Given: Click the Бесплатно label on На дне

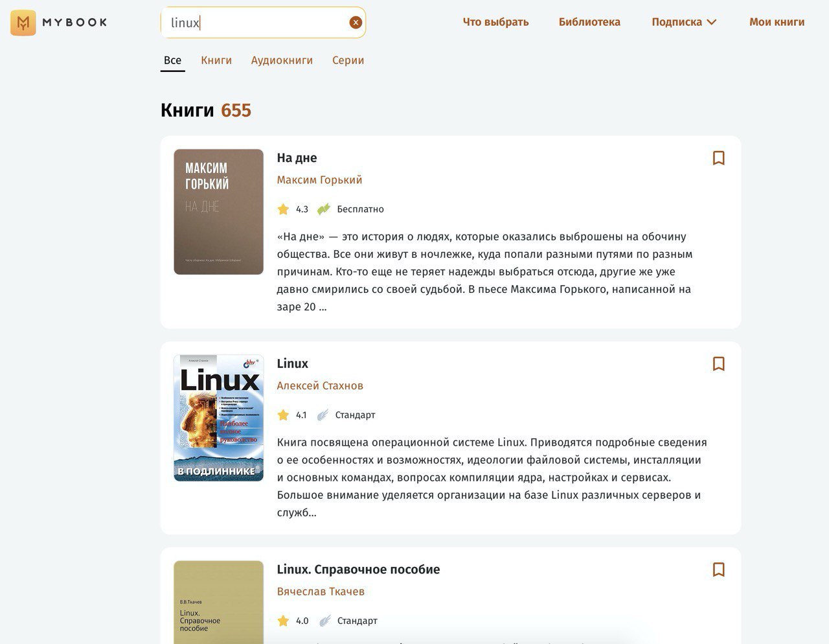Looking at the screenshot, I should [x=360, y=209].
